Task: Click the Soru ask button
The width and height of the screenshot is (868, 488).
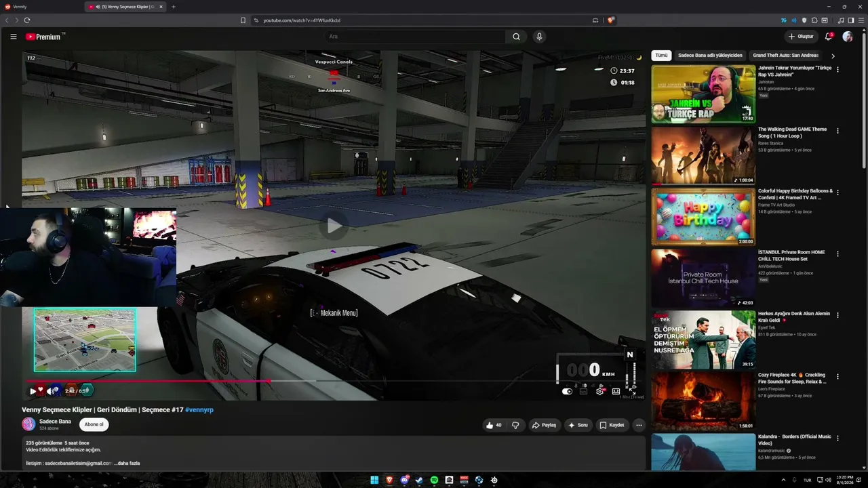Action: coord(578,425)
